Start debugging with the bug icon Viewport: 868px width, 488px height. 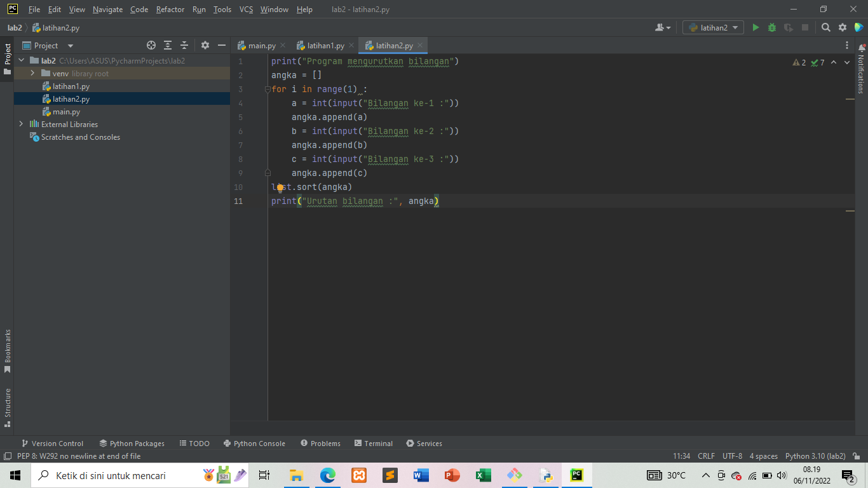[x=771, y=27]
